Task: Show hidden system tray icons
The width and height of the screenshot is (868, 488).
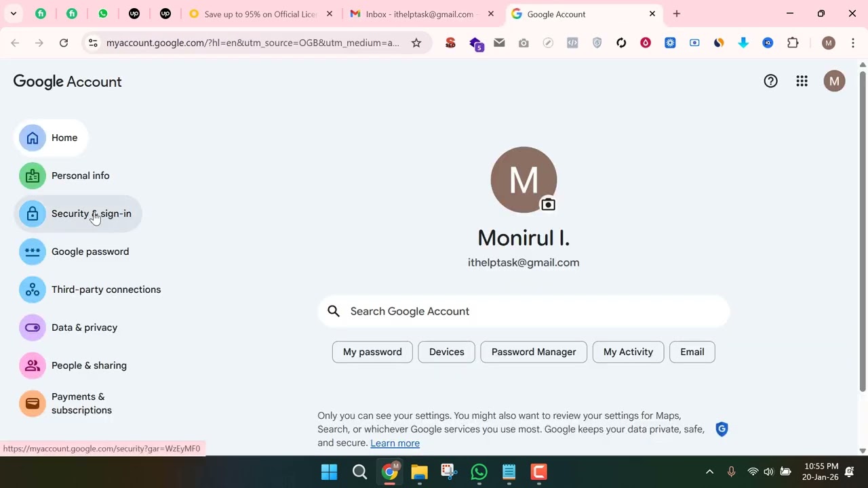Action: point(709,472)
